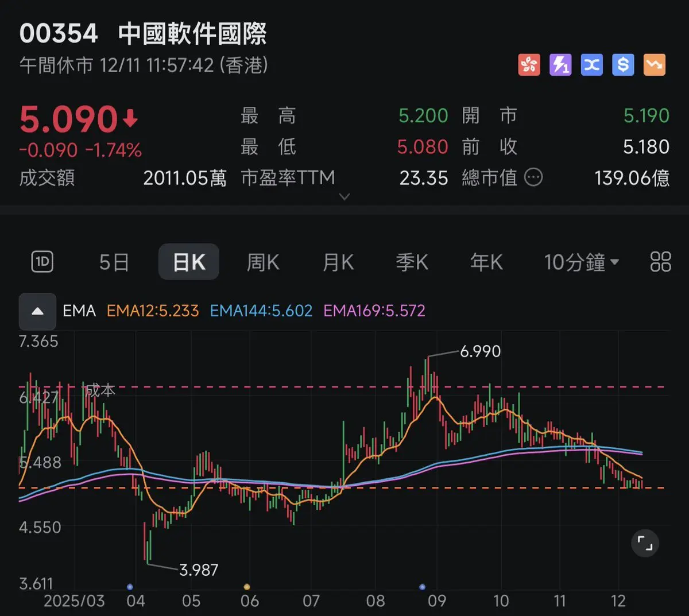Tap the EMA169:5.572 value
The height and width of the screenshot is (616, 689).
(x=374, y=311)
